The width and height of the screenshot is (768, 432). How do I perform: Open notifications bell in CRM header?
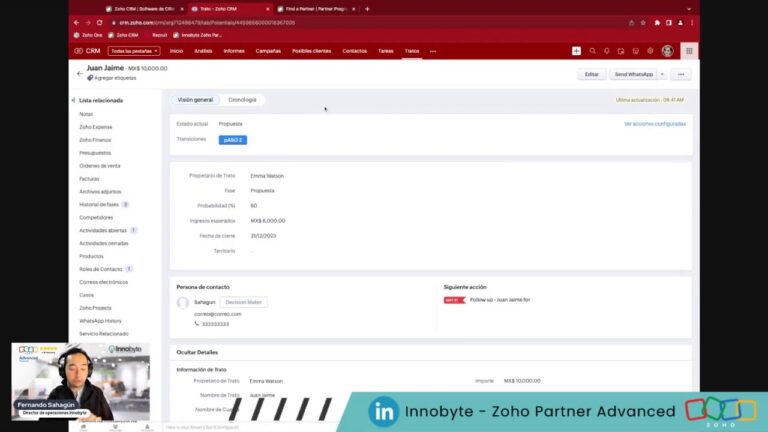pyautogui.click(x=606, y=51)
